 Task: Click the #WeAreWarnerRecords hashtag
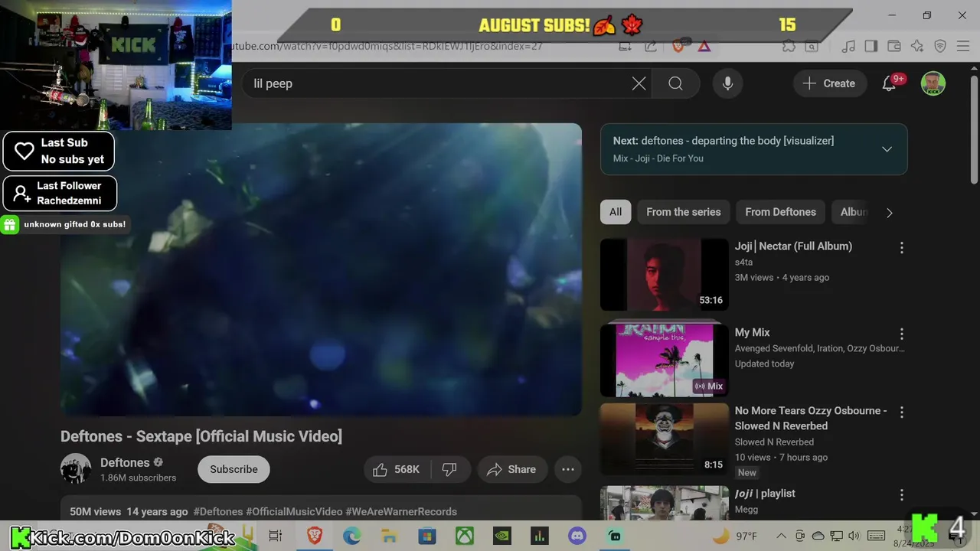click(401, 511)
